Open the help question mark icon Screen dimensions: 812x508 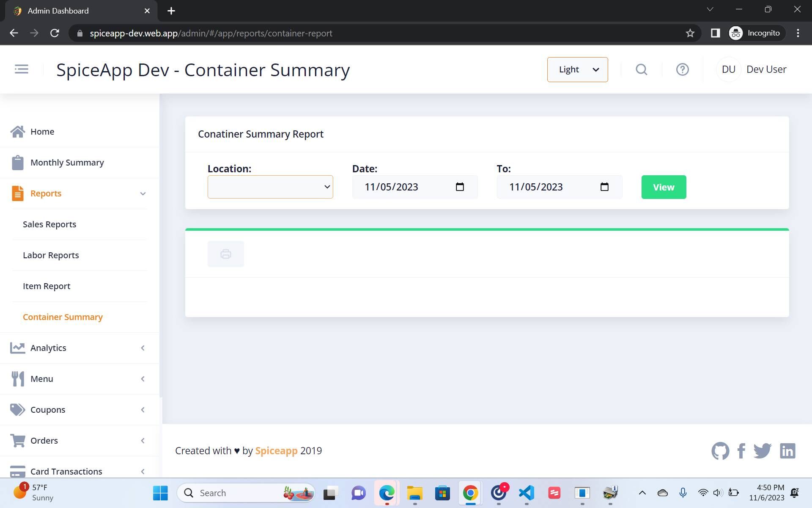(x=682, y=69)
